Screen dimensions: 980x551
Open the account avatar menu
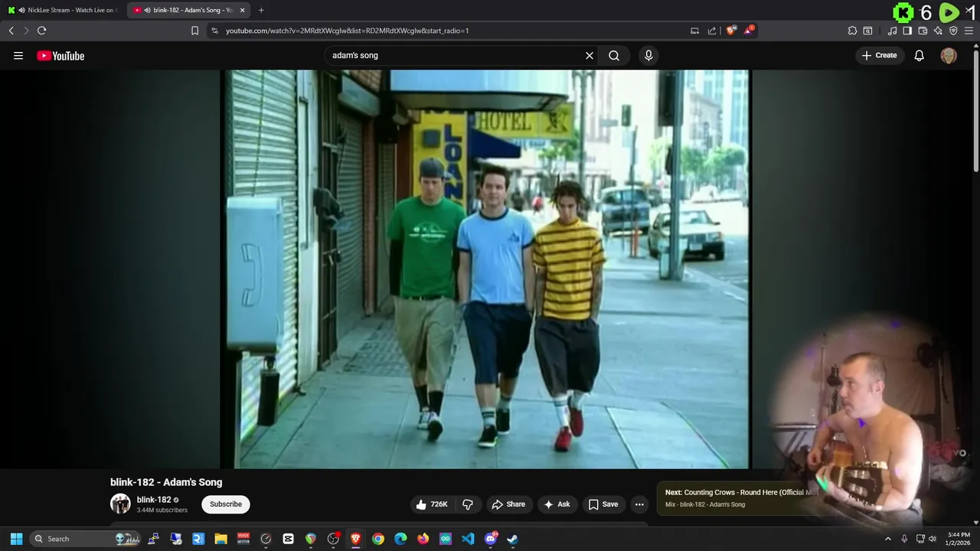(949, 55)
